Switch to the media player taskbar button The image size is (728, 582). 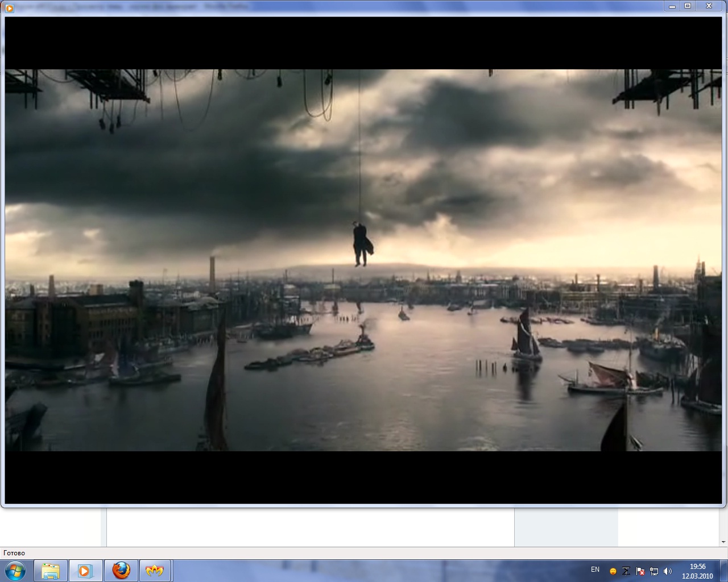pyautogui.click(x=85, y=571)
